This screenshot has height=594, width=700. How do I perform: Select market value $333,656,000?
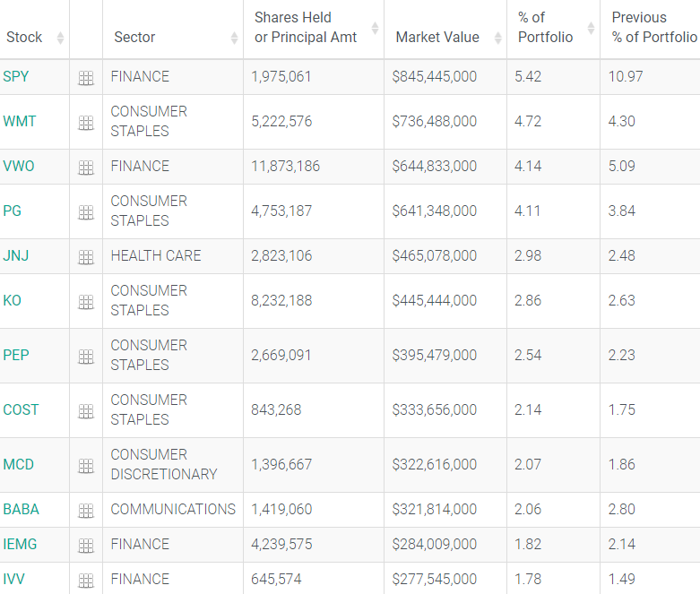click(435, 409)
